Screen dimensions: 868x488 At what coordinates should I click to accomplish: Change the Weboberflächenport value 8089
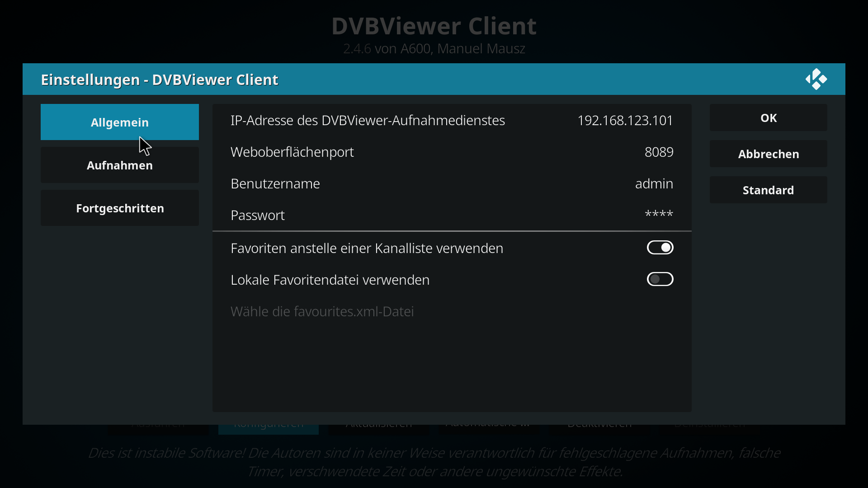click(x=452, y=152)
